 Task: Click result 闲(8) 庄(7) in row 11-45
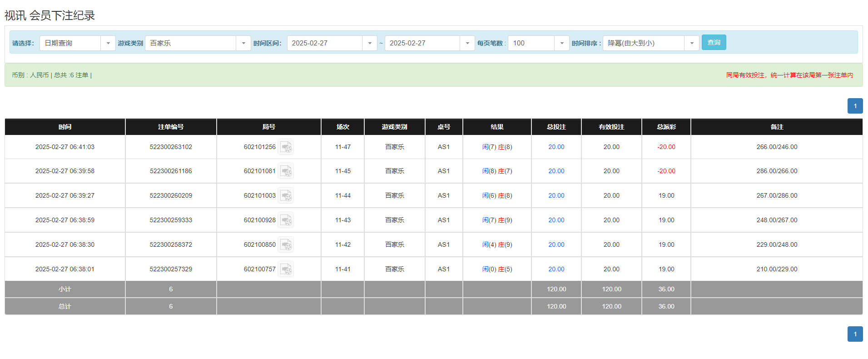(497, 171)
